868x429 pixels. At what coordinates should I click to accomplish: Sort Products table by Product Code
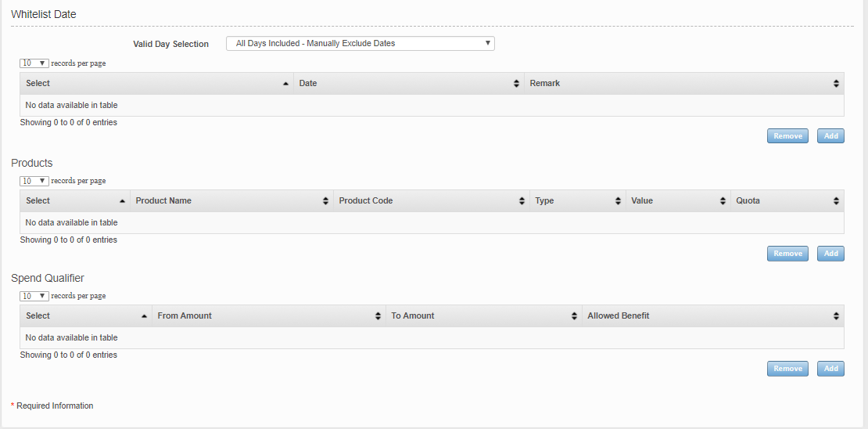431,201
